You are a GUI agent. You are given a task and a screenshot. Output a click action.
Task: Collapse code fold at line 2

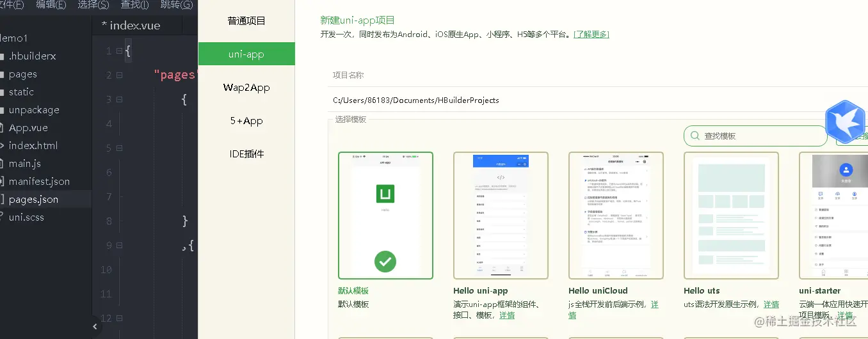pyautogui.click(x=119, y=75)
